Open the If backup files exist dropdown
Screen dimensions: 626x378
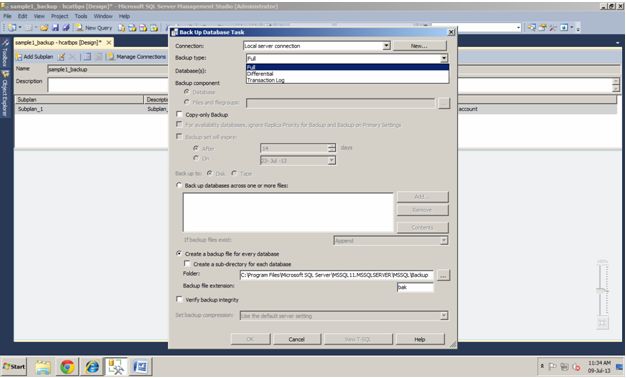[x=444, y=240]
